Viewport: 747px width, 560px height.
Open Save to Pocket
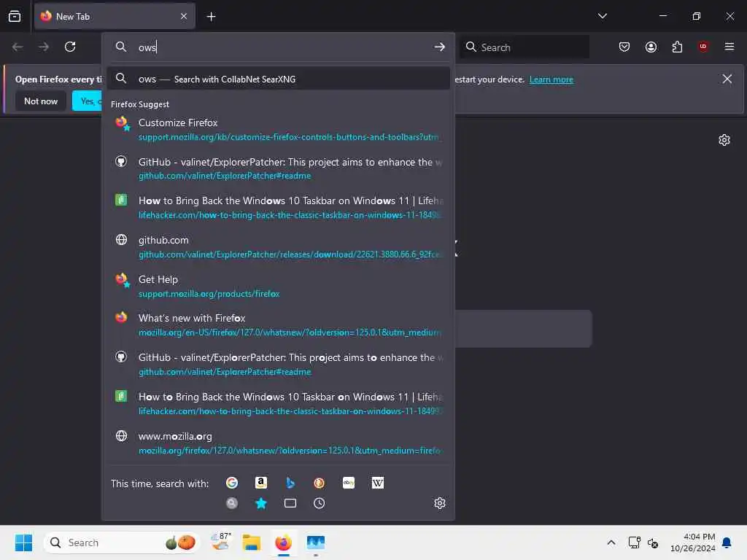(x=624, y=47)
